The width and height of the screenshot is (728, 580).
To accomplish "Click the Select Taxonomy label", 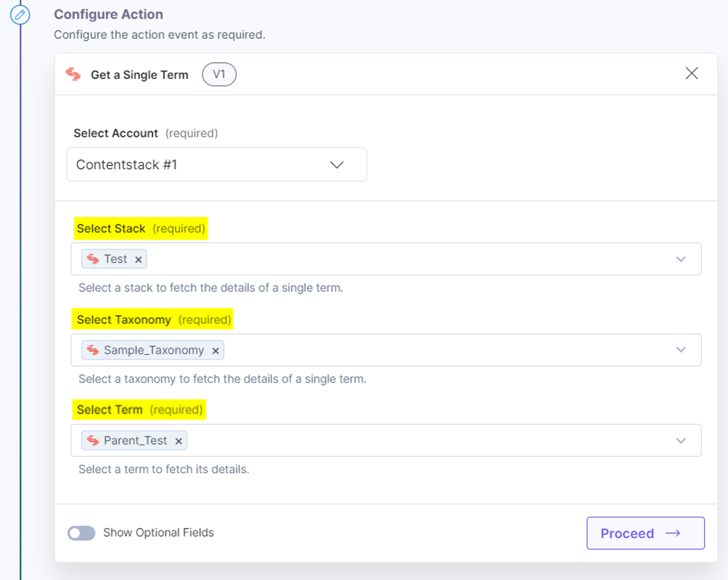I will [124, 320].
